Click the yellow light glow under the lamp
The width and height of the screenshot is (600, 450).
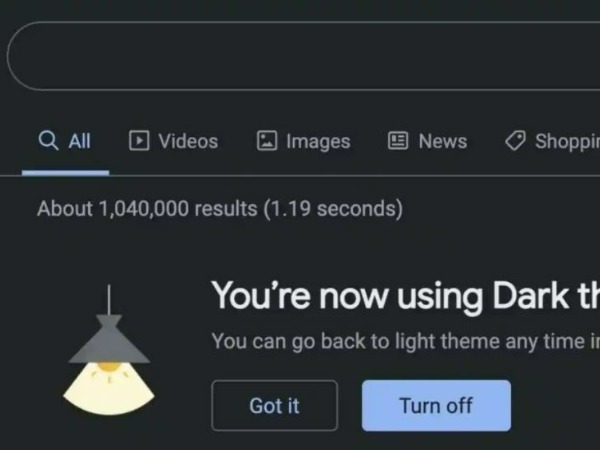click(x=109, y=388)
